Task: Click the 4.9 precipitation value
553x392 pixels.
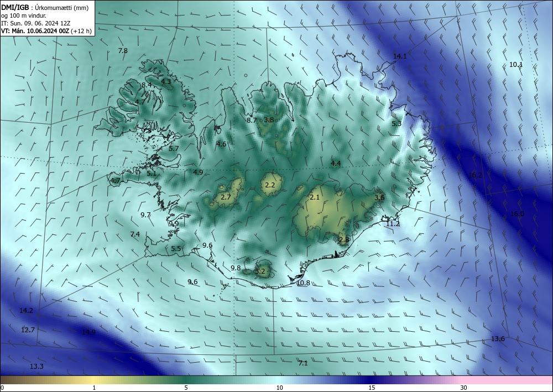Action: 198,173
